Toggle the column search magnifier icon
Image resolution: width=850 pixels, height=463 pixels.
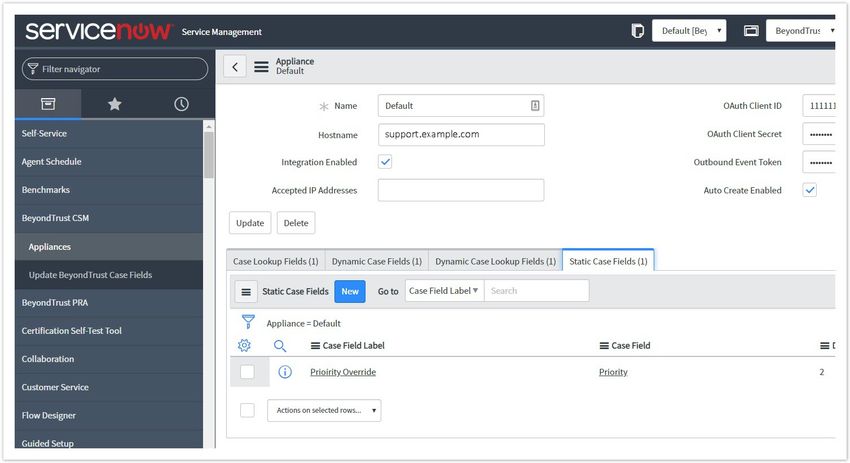280,345
